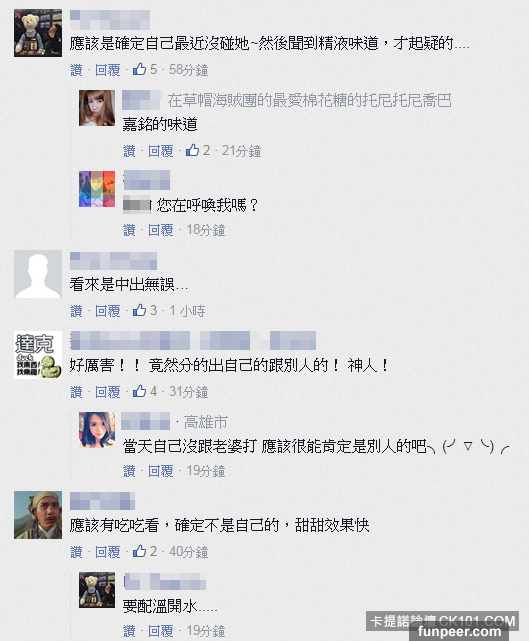This screenshot has width=529, height=641.
Task: Open teddy bear avatar of first commenter
Action: click(38, 33)
